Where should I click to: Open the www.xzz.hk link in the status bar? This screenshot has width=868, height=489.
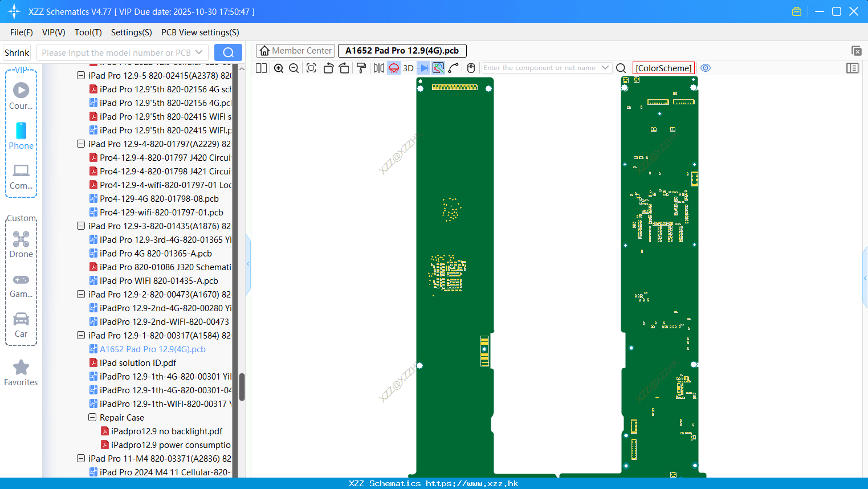coord(472,483)
